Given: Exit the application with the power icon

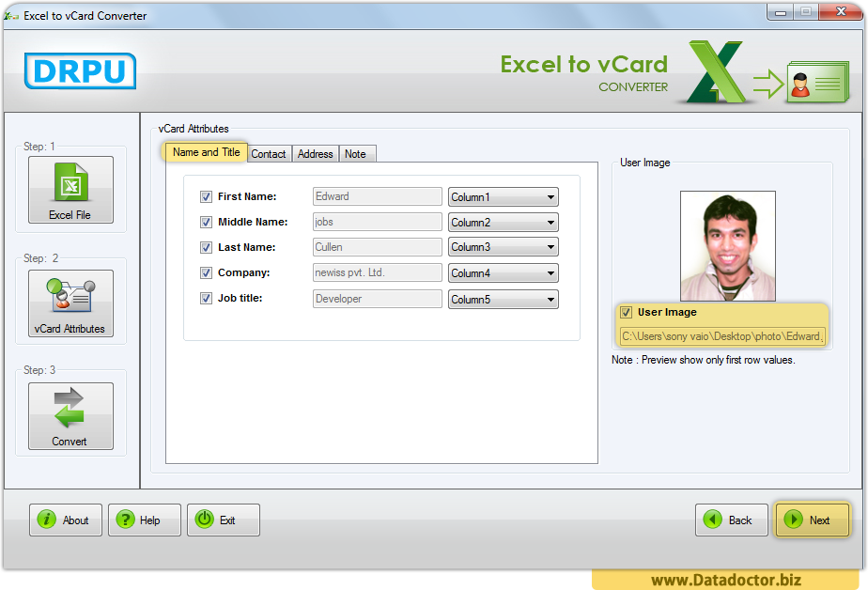Looking at the screenshot, I should point(223,520).
